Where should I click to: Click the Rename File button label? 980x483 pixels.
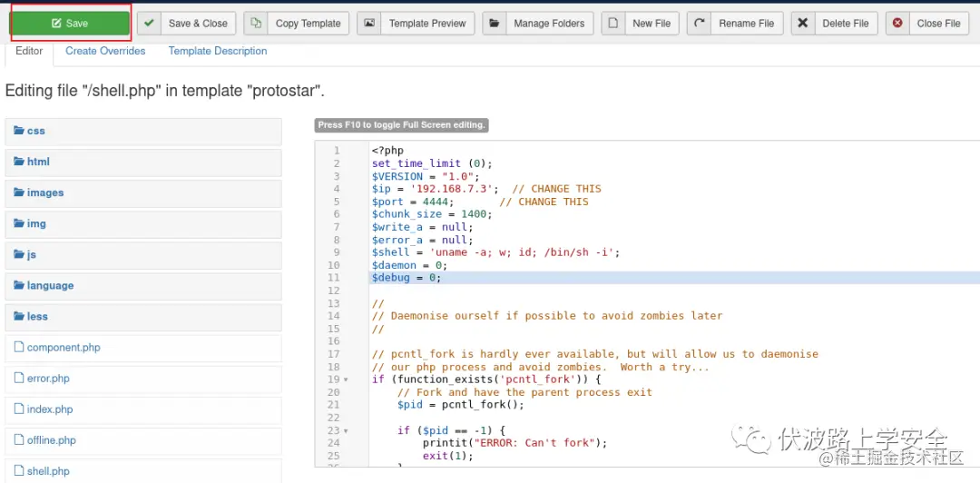[746, 23]
